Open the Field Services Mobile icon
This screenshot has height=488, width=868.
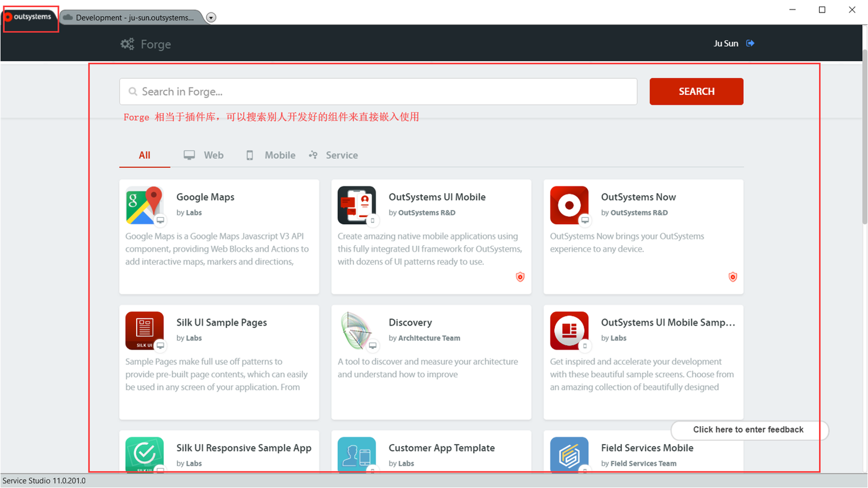[x=569, y=454]
